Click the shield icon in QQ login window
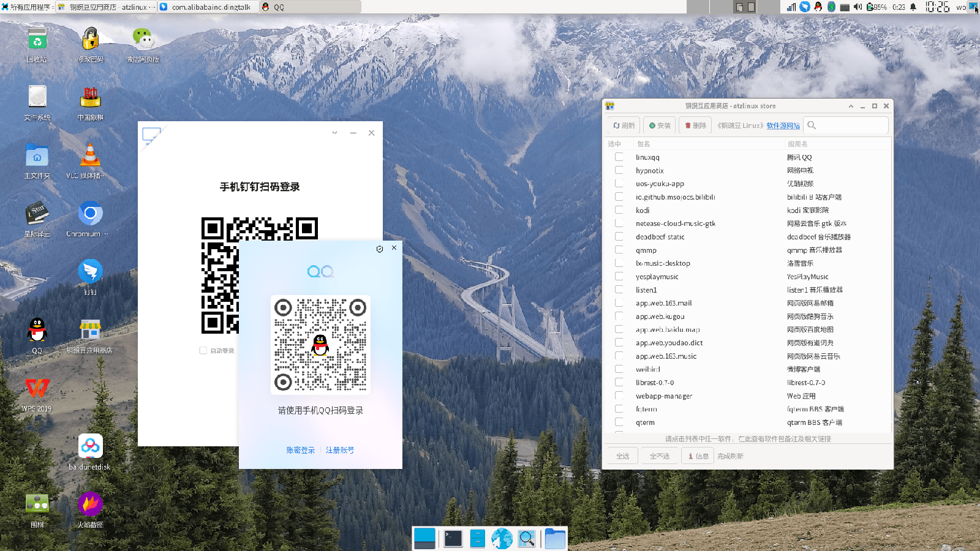 380,249
